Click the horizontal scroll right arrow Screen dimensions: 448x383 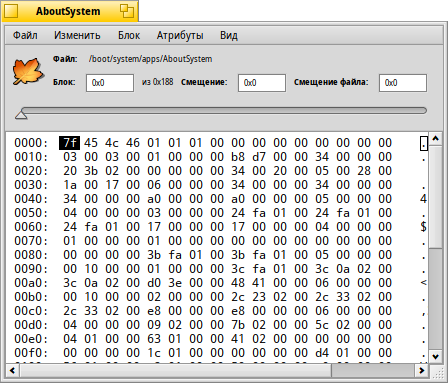[x=422, y=370]
